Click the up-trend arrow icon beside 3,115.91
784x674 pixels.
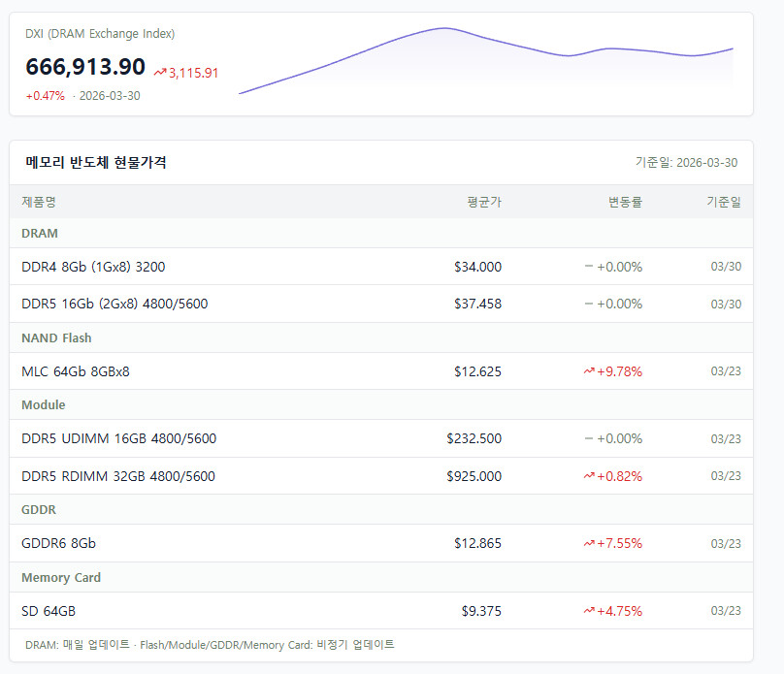point(160,73)
